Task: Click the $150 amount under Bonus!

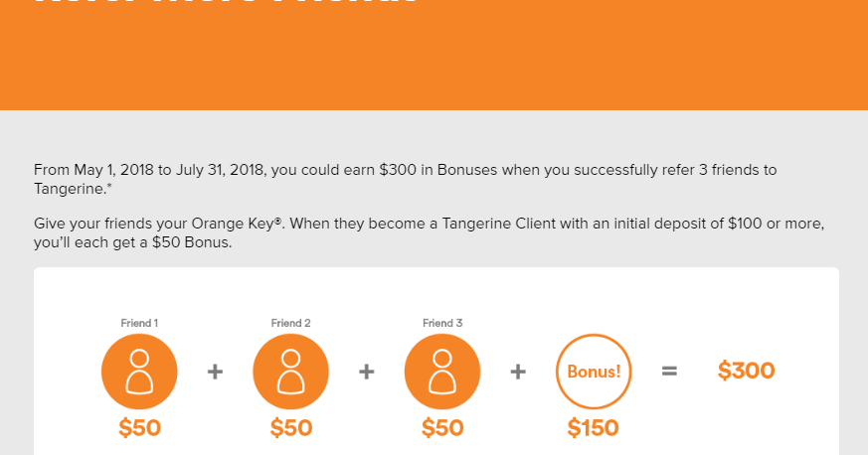Action: pos(593,428)
